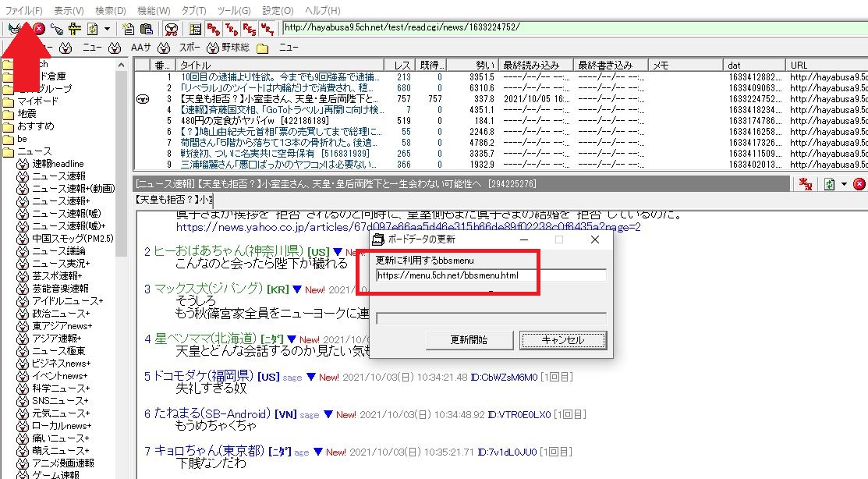Click the red icon left of thread refresh
This screenshot has width=868, height=479.
806,184
